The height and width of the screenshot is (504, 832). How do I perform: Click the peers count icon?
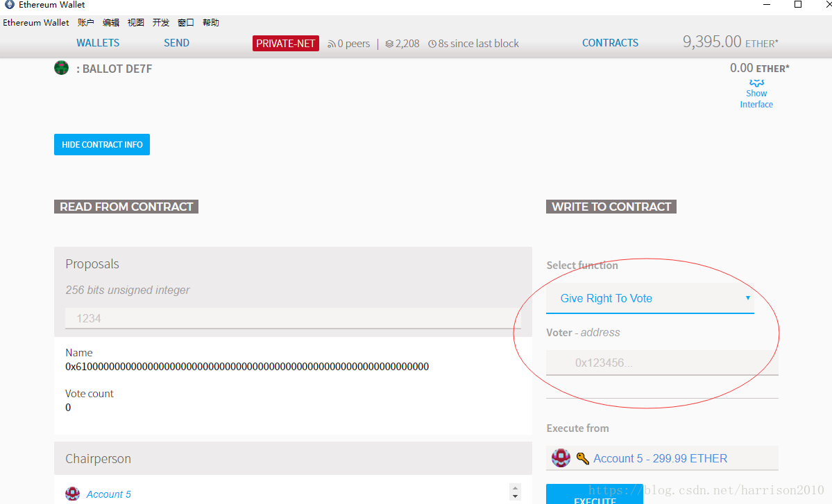pyautogui.click(x=332, y=44)
